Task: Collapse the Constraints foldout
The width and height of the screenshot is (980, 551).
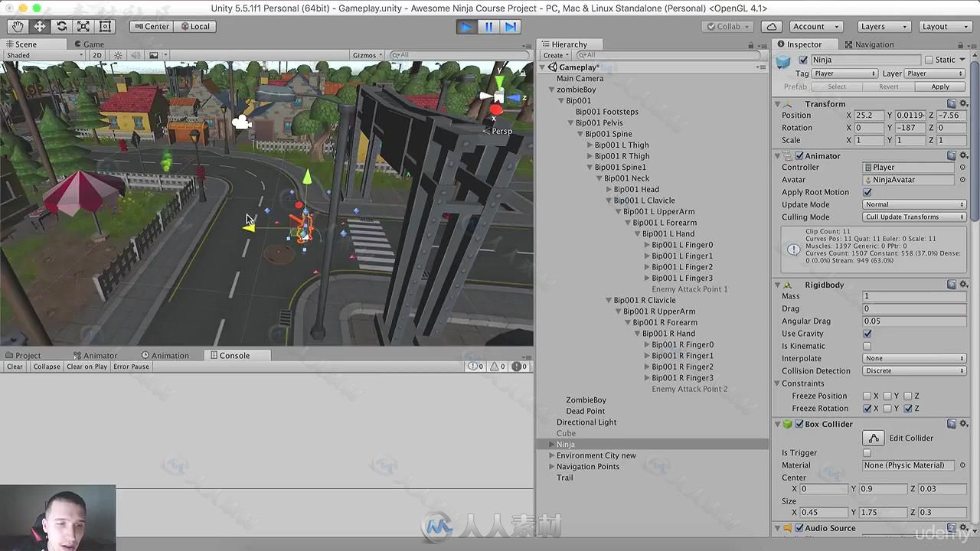Action: pos(777,383)
